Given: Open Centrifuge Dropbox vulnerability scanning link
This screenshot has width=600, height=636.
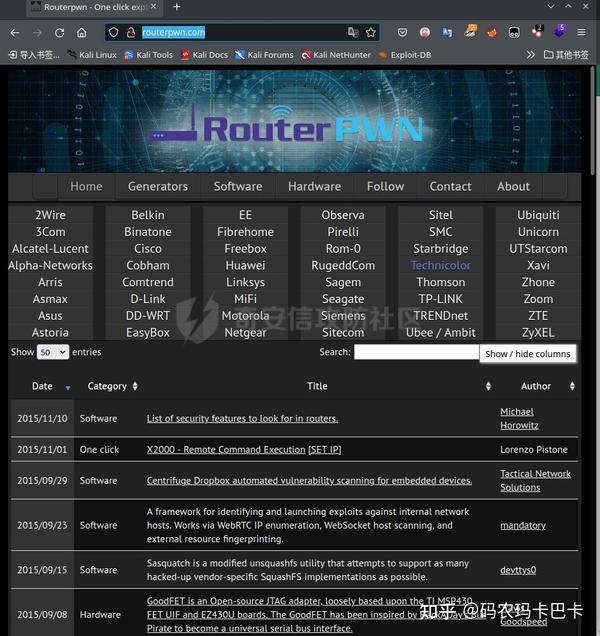Looking at the screenshot, I should pyautogui.click(x=309, y=481).
